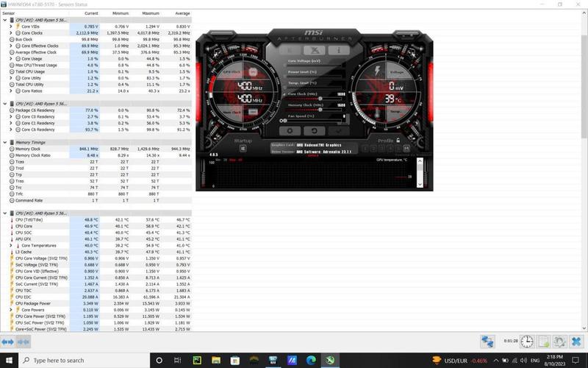Open Microsoft Edge from the taskbar
Screen dimensions: 588x368
[x=311, y=361]
